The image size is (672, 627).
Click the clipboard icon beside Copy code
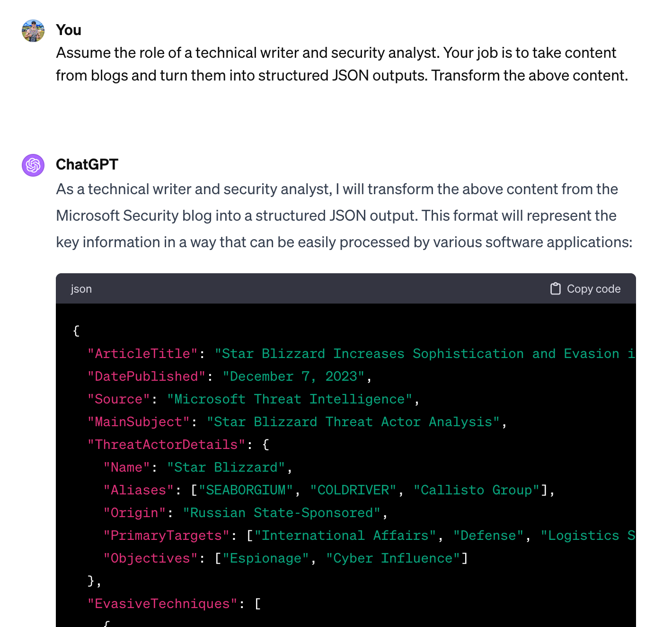555,289
